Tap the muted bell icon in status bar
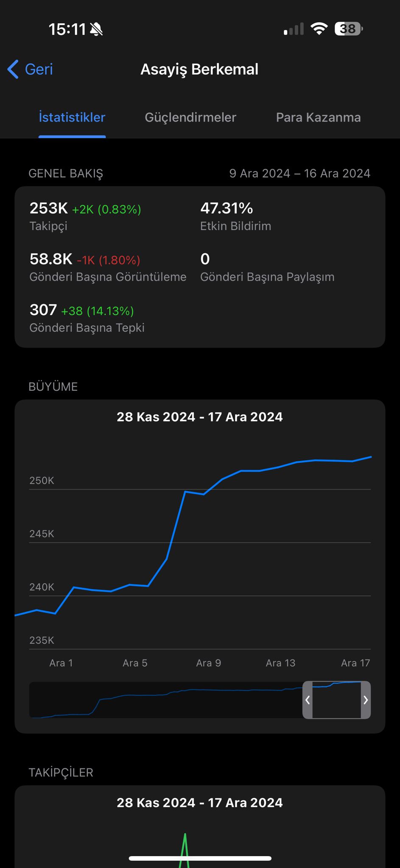400x868 pixels. (96, 29)
